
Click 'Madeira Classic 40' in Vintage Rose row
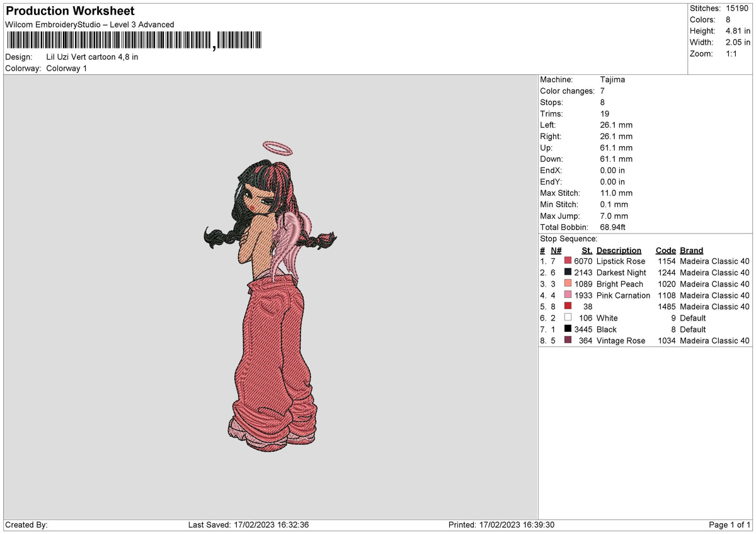click(714, 340)
